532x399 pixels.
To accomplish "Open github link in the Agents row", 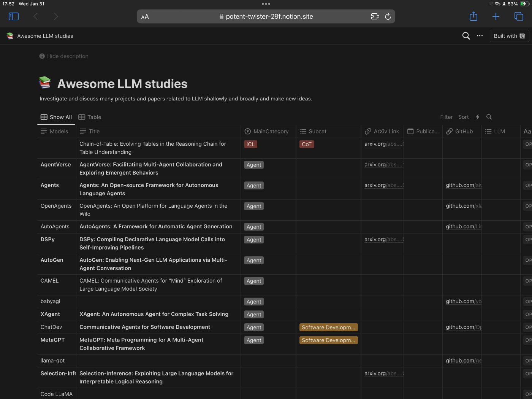I will 464,185.
